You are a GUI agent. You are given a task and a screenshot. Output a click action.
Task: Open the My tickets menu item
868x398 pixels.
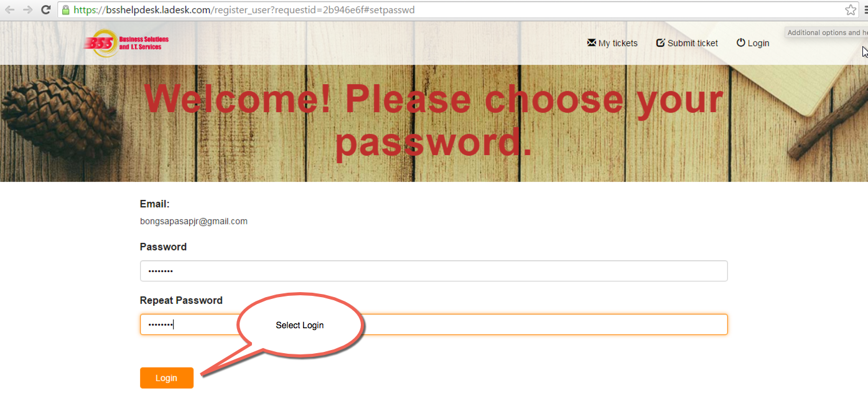[612, 43]
